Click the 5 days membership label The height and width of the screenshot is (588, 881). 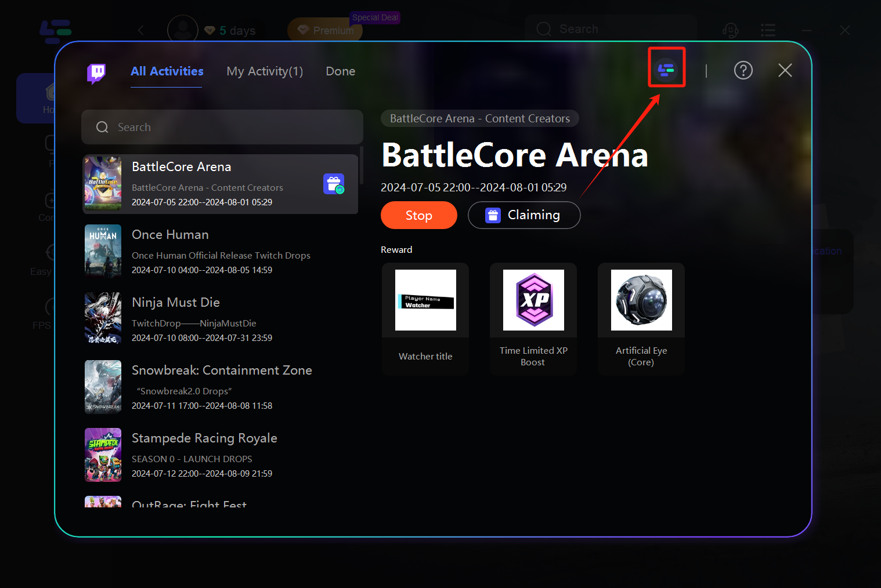pyautogui.click(x=237, y=31)
